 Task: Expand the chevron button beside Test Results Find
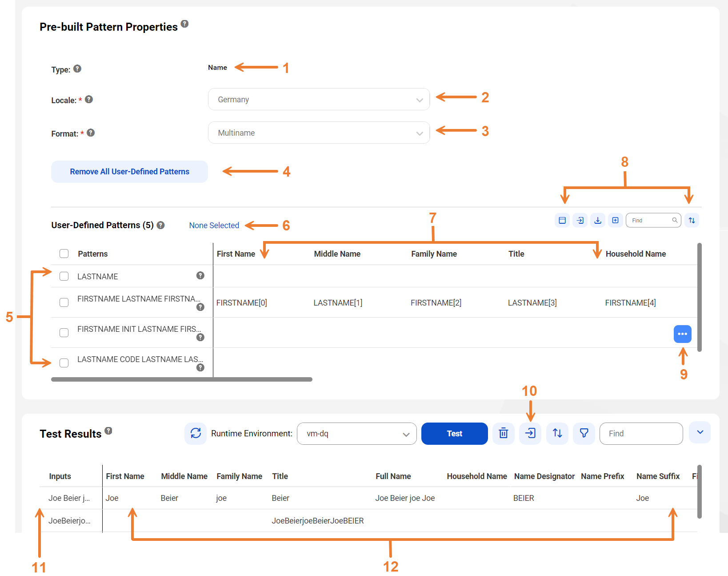700,432
